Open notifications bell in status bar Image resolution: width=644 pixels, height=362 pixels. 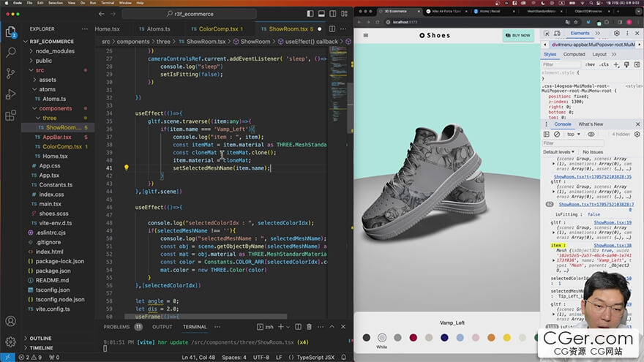click(344, 357)
